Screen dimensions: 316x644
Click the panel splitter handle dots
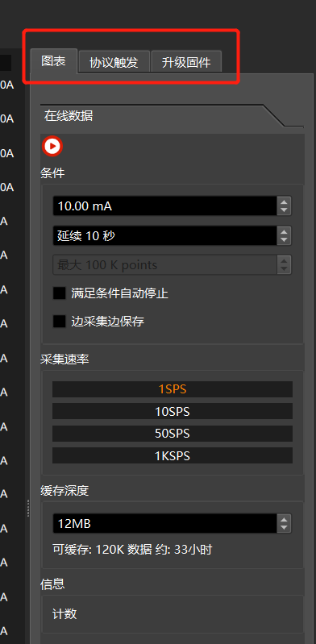click(28, 508)
